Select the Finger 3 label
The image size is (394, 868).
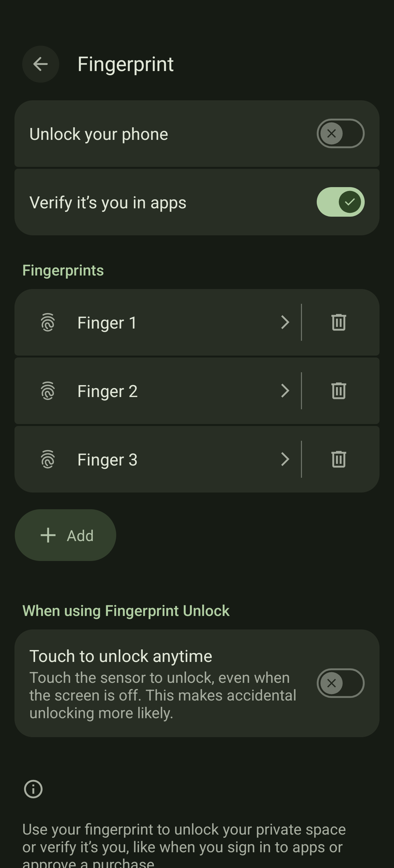(x=107, y=460)
